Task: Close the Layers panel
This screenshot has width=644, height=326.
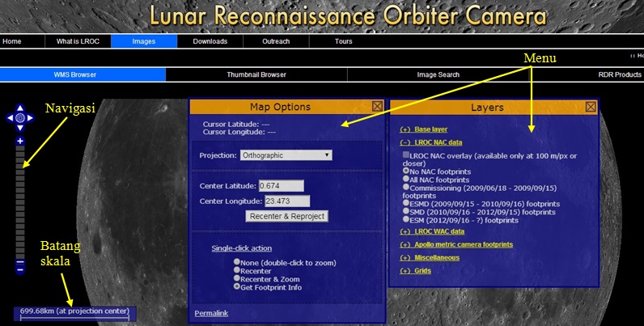Action: (591, 106)
